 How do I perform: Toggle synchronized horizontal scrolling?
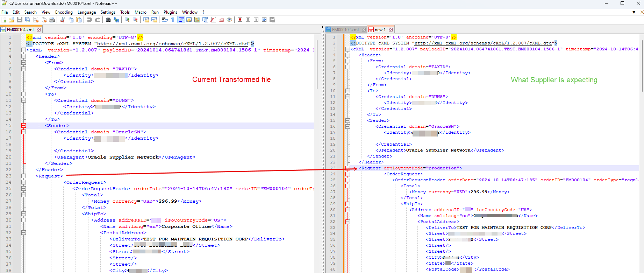(x=154, y=20)
